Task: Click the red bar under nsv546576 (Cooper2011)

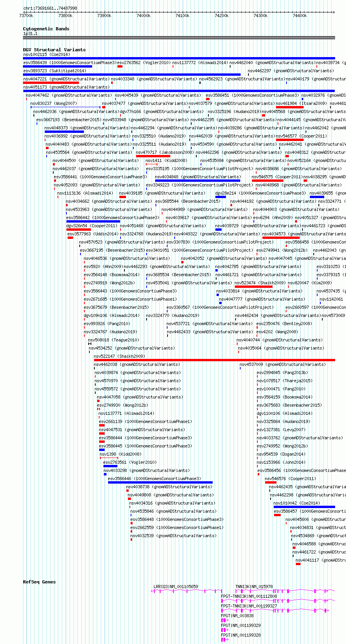Action: point(271,482)
